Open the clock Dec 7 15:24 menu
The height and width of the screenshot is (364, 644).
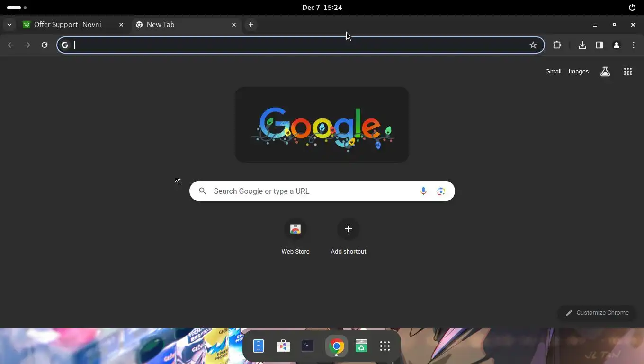click(x=322, y=7)
